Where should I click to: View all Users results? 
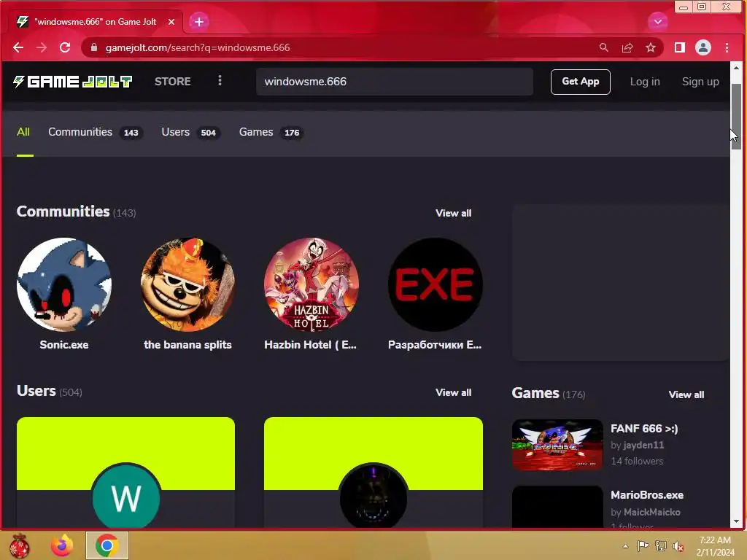[x=453, y=392]
